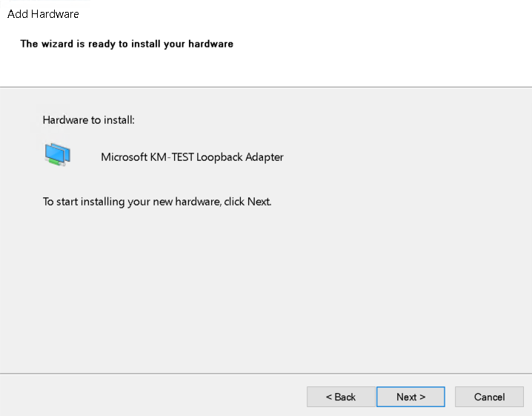This screenshot has width=532, height=416.
Task: Click the word 'Microsoft' in device name
Action: [x=124, y=157]
